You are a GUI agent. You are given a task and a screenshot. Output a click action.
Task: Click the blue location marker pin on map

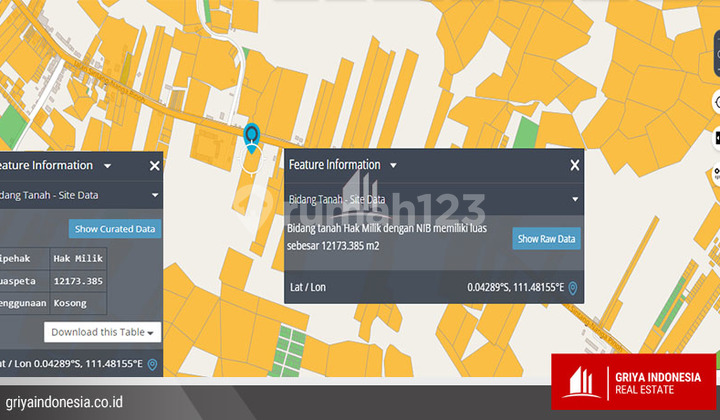click(251, 138)
